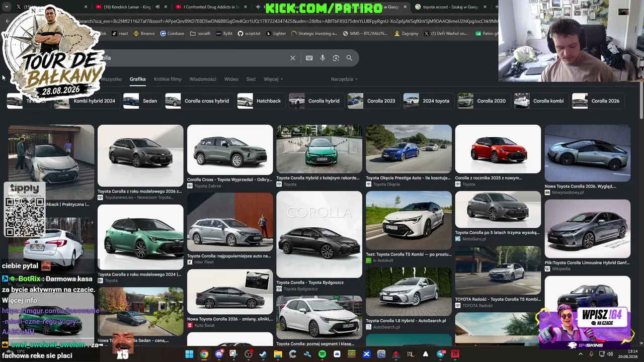
Task: Open the Lighter bookmark
Action: tap(276, 34)
